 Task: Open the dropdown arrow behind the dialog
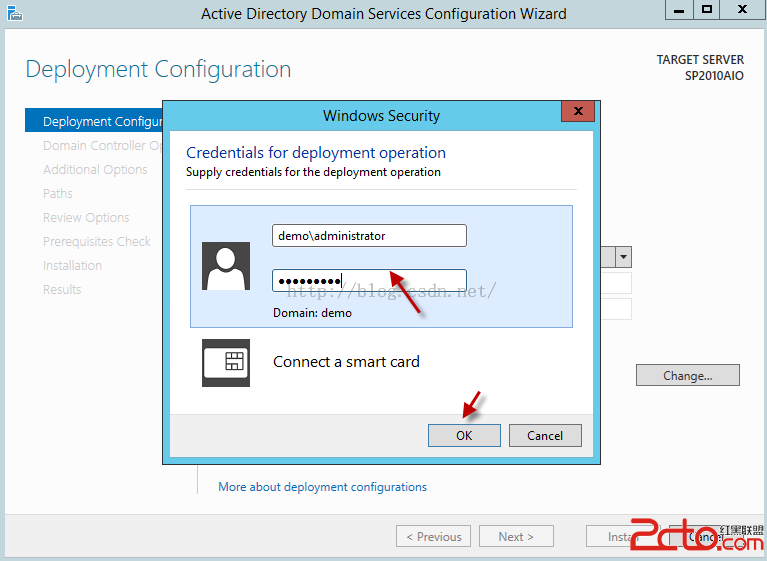point(623,257)
